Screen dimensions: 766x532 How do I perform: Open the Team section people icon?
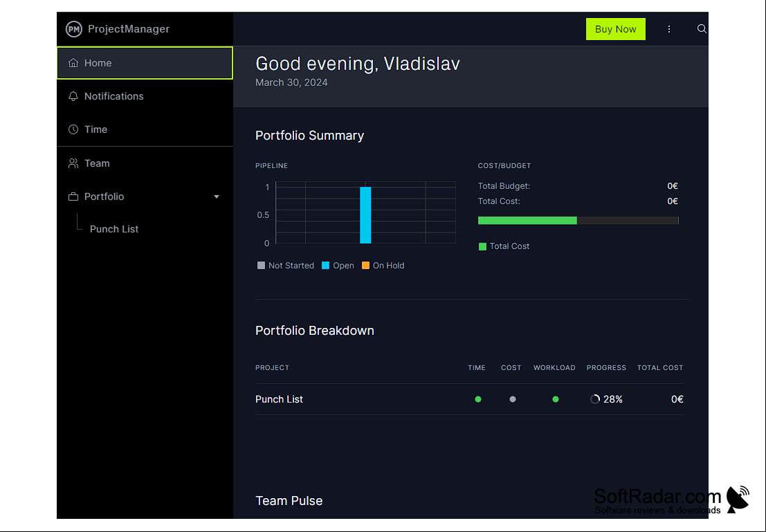[x=73, y=163]
